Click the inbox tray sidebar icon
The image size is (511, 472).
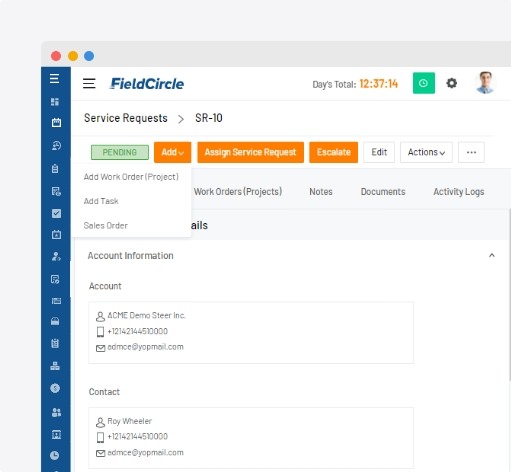[55, 321]
